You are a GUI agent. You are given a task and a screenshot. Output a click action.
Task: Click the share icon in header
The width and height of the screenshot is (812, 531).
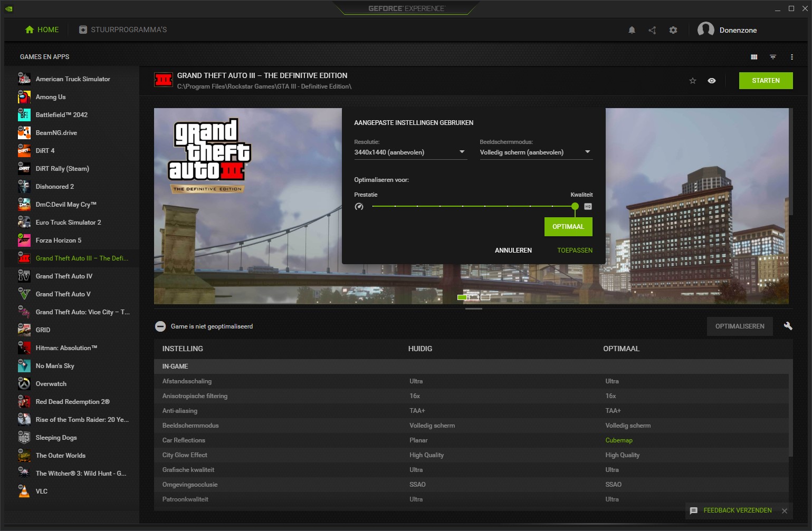coord(652,30)
